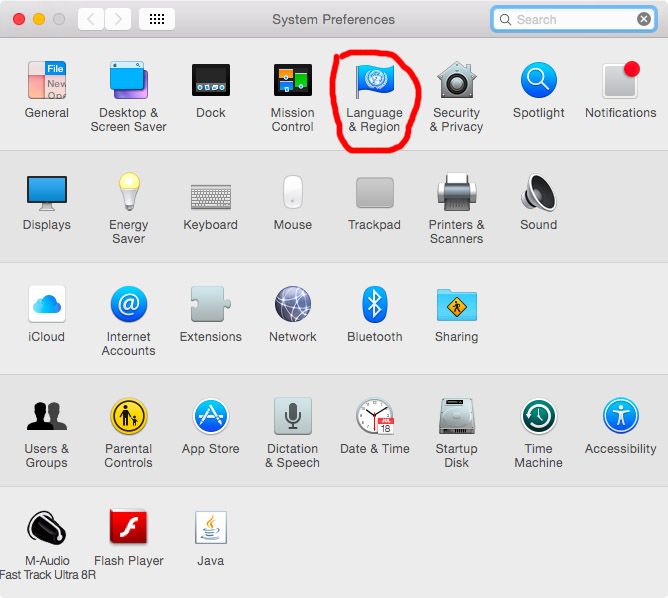Minimize the System Preferences window
The image size is (668, 598).
(x=39, y=19)
